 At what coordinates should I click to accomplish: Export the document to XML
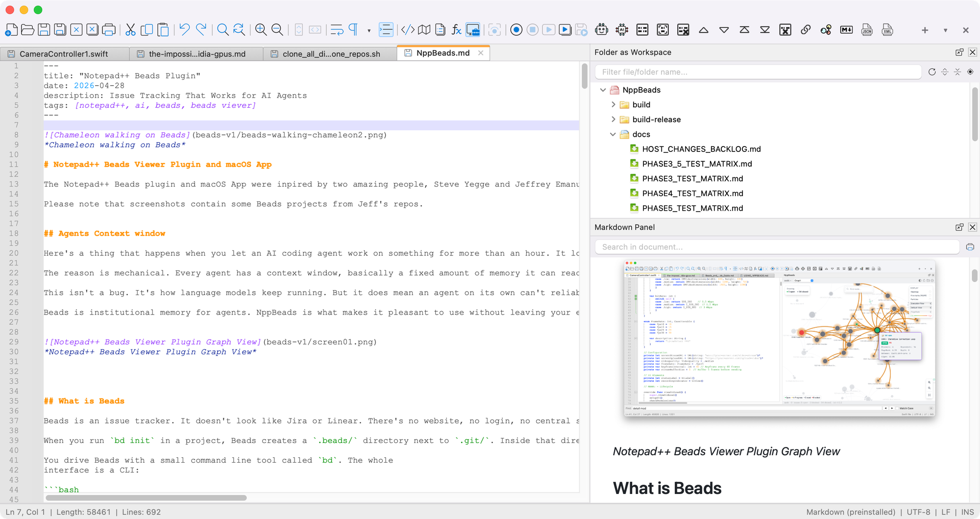[888, 30]
